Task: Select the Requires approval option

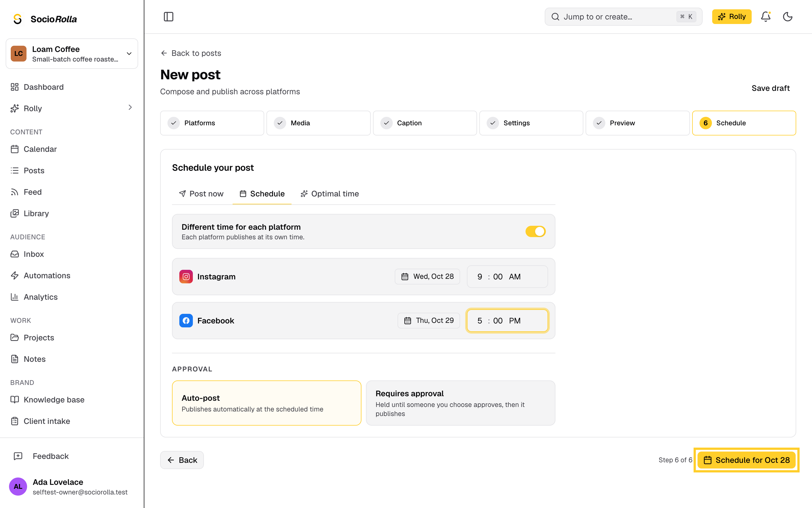Action: [460, 403]
